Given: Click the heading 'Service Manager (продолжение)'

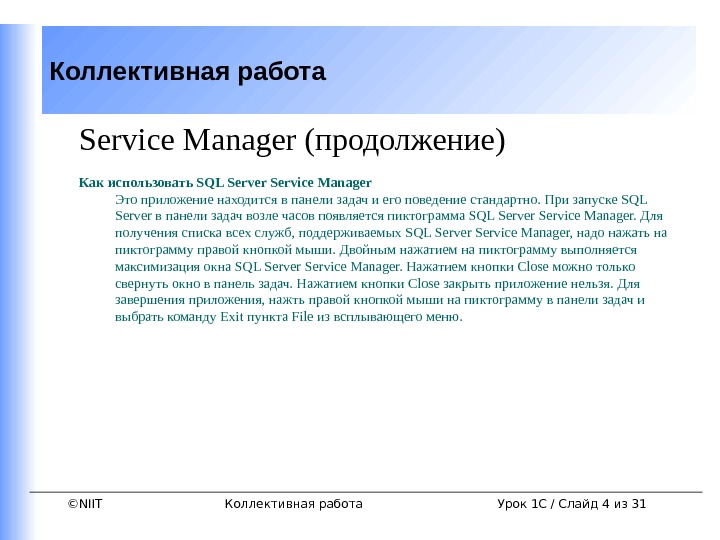Looking at the screenshot, I should click(x=292, y=140).
